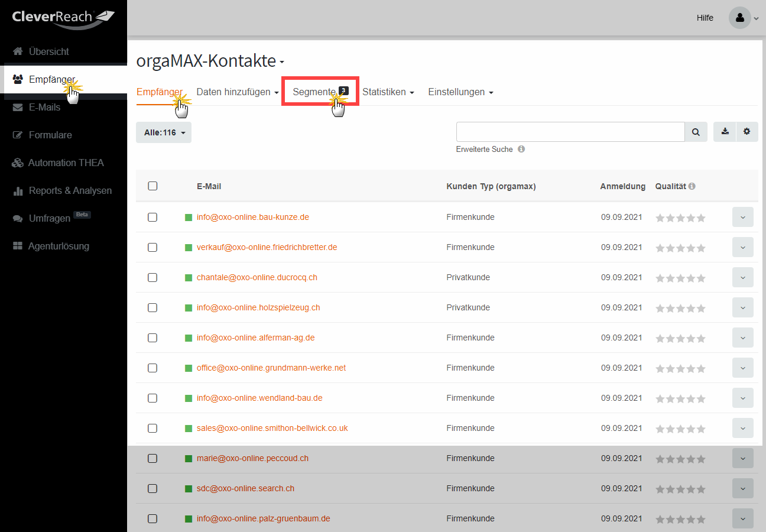The width and height of the screenshot is (766, 532).
Task: Click the magnifier search button
Action: (696, 132)
